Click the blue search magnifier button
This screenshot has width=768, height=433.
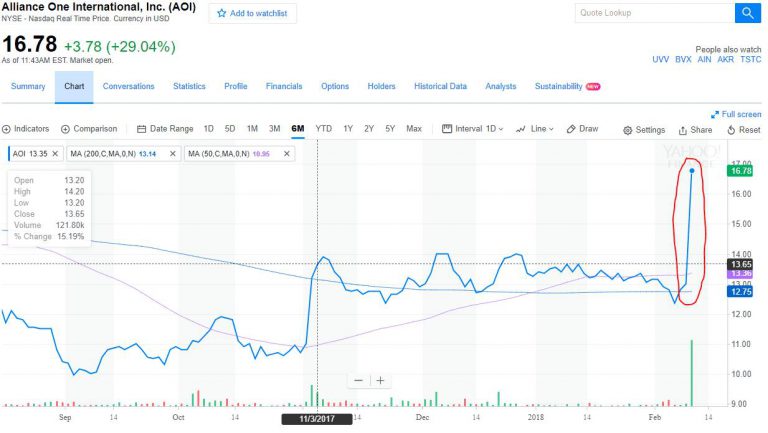[748, 13]
